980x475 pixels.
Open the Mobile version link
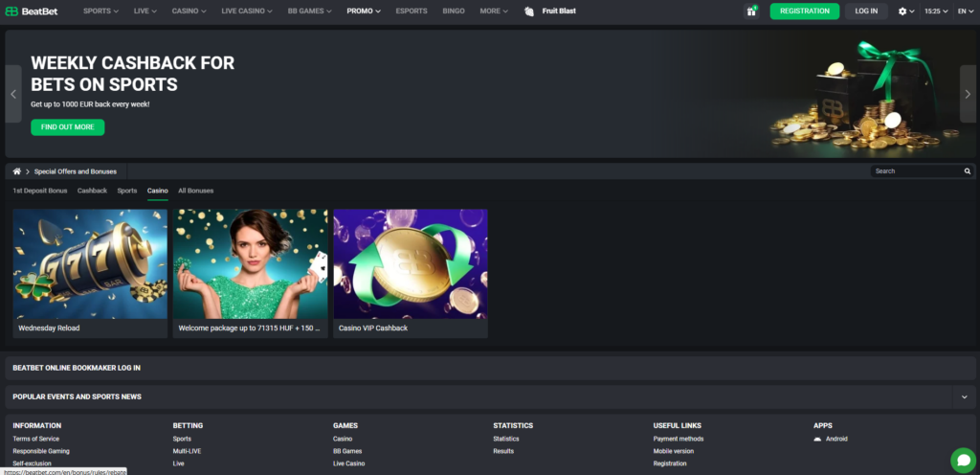(x=673, y=451)
